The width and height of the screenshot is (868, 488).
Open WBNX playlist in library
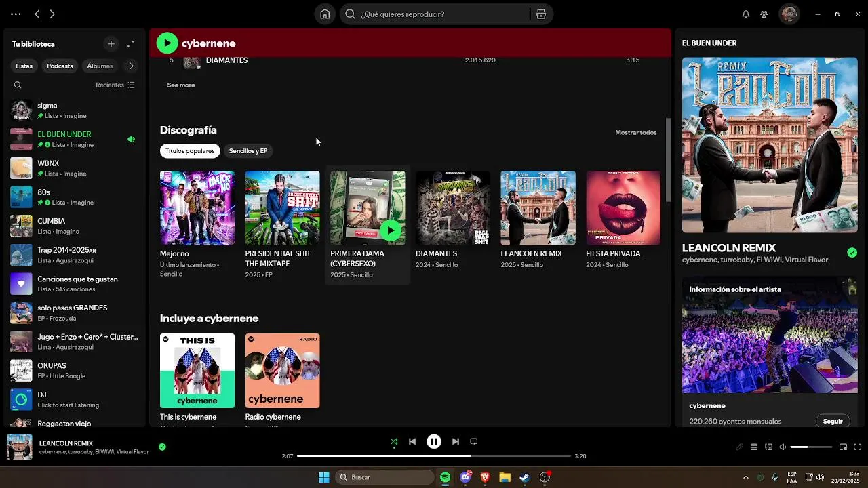click(x=73, y=168)
